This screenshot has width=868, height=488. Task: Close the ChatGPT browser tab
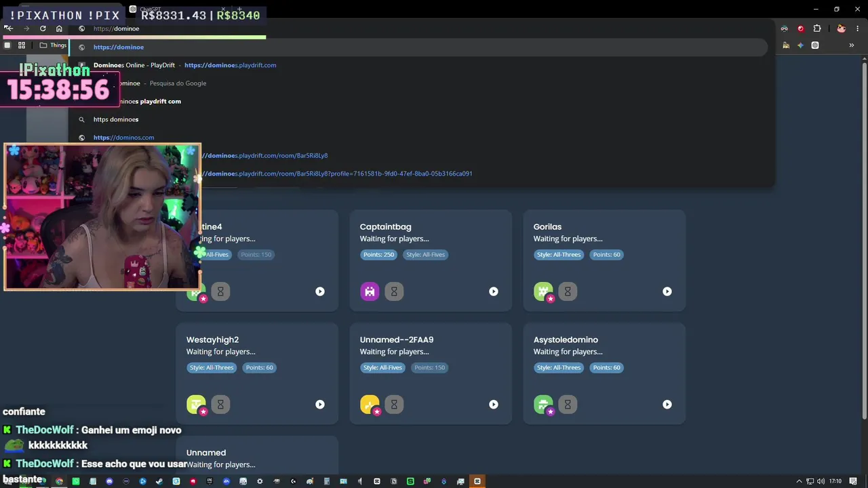[x=223, y=9]
